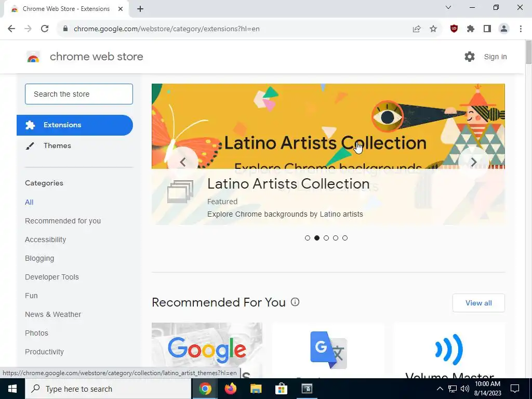
Task: Select the third carousel dot
Action: click(x=326, y=238)
